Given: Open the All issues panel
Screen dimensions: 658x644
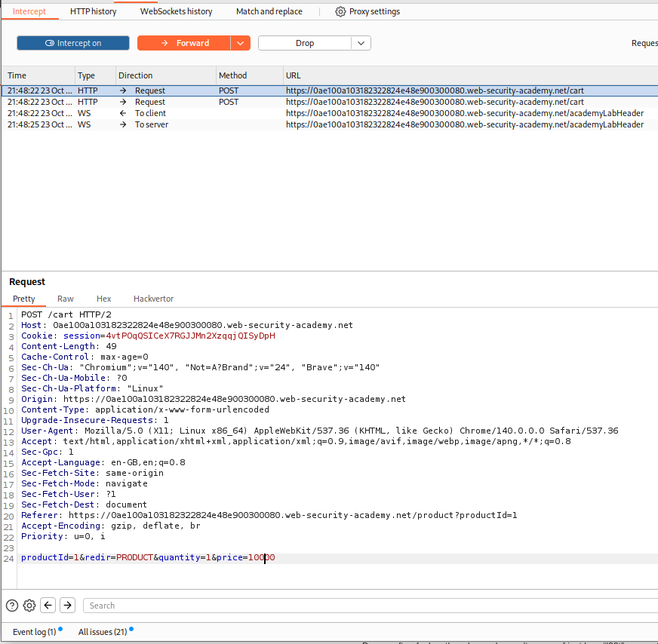Looking at the screenshot, I should (103, 632).
